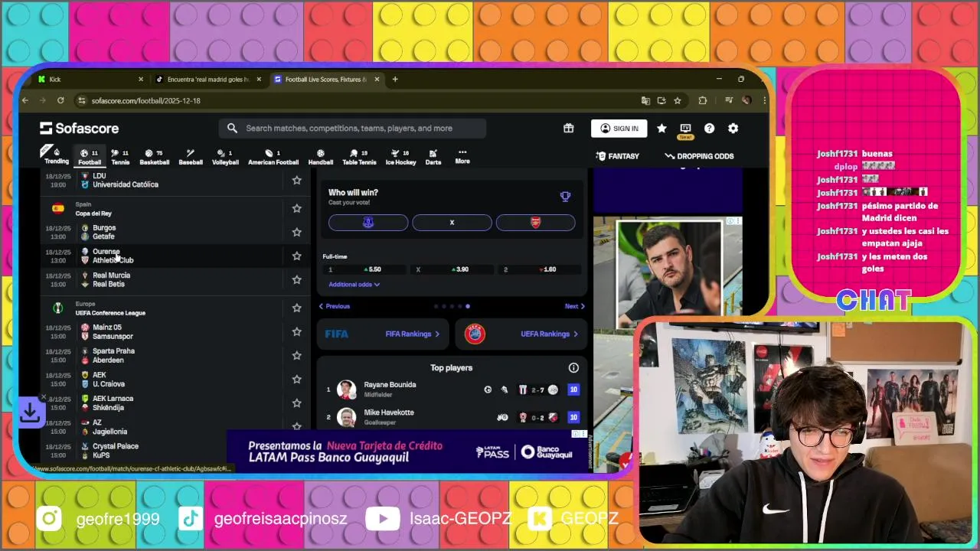The image size is (980, 551).
Task: Go to Next featured match
Action: coord(574,306)
